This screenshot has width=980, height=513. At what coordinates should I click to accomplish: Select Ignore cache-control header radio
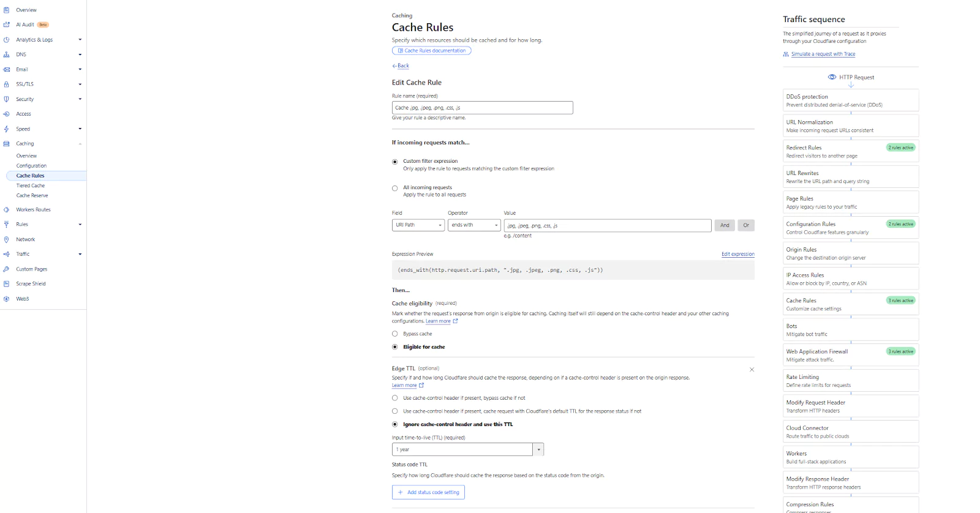tap(394, 424)
